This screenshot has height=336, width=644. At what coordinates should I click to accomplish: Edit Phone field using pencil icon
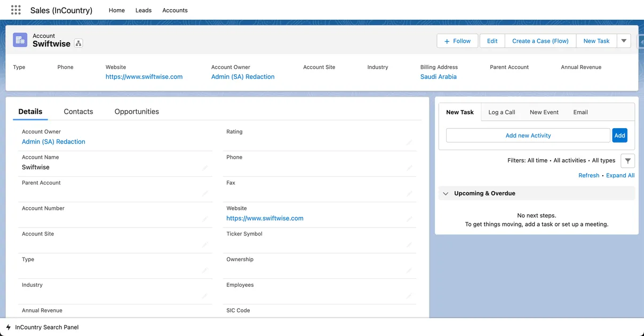409,168
